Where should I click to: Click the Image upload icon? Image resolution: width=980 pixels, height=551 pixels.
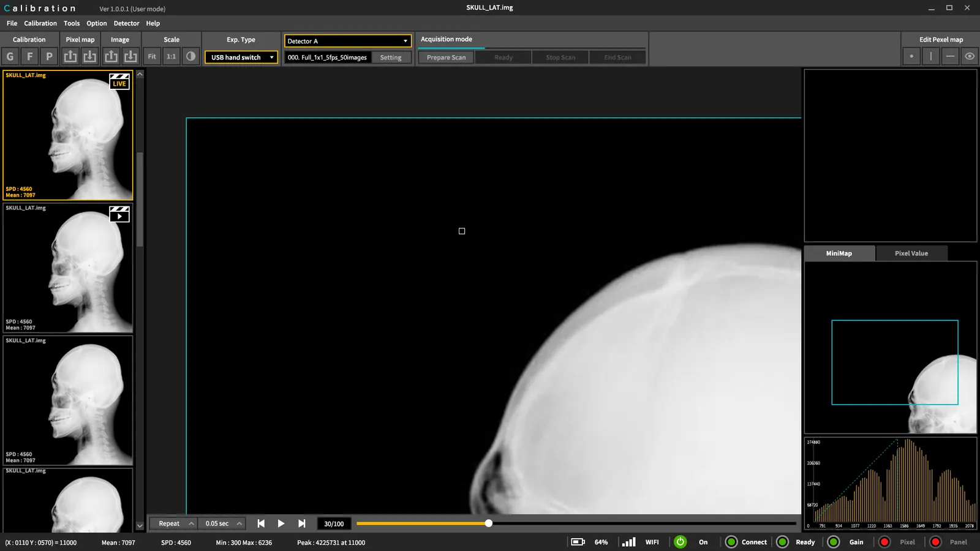point(111,56)
